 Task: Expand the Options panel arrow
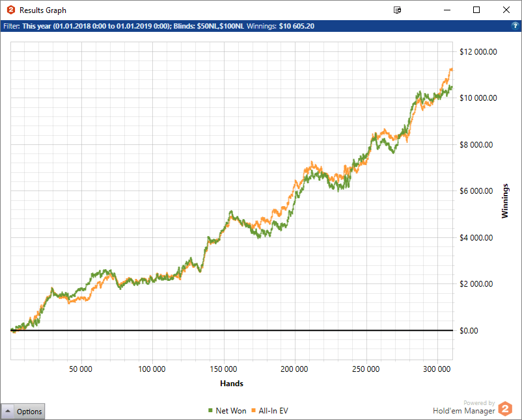point(7,412)
